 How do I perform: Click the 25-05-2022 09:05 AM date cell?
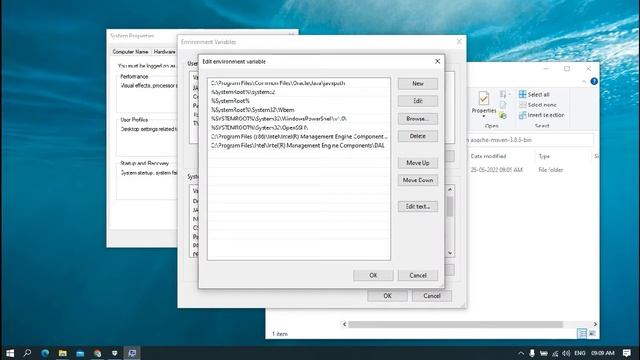coord(496,170)
